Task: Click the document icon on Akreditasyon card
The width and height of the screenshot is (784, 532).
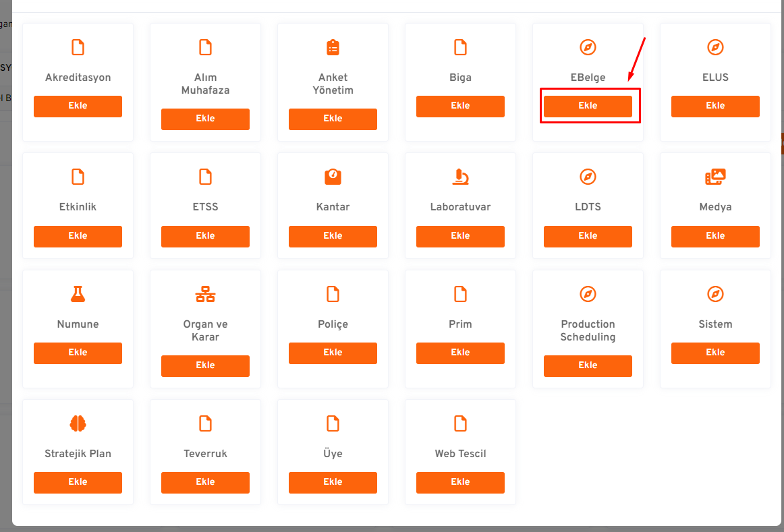Action: 78,47
